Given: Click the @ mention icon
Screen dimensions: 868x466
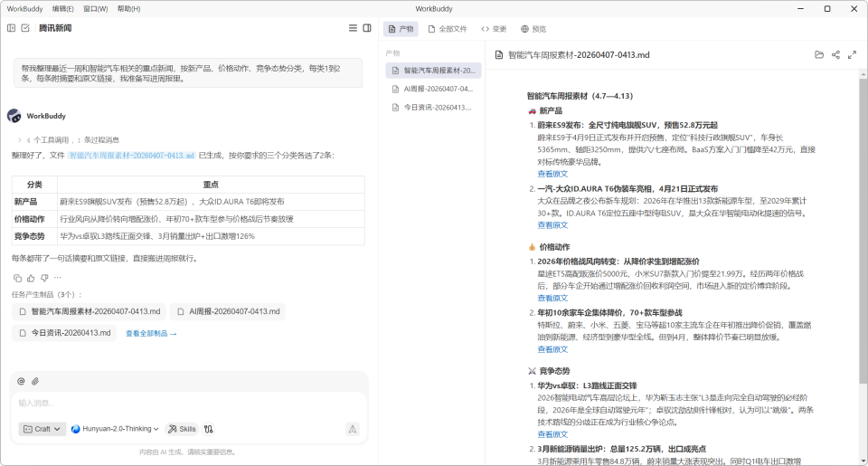Looking at the screenshot, I should (21, 381).
